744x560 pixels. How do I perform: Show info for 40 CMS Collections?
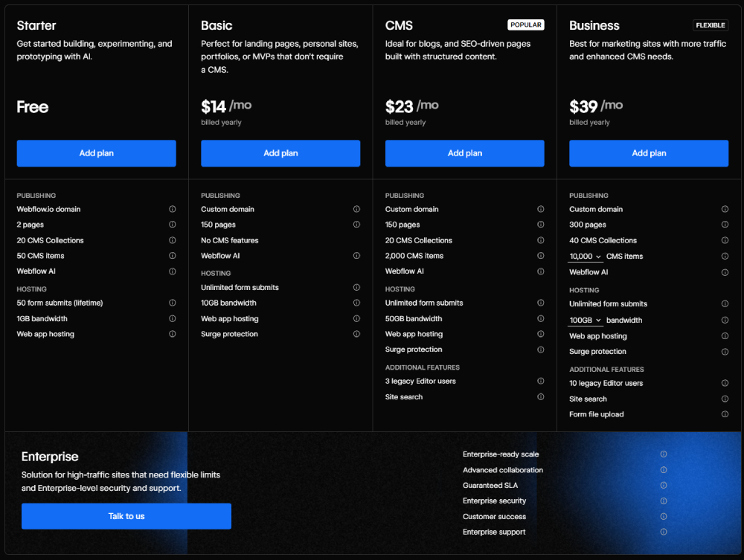pos(725,240)
